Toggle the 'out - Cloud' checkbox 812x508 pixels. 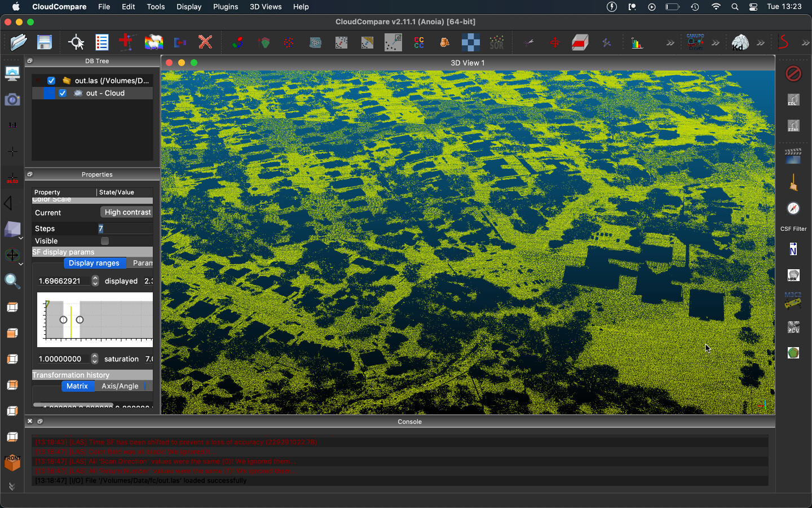tap(63, 93)
